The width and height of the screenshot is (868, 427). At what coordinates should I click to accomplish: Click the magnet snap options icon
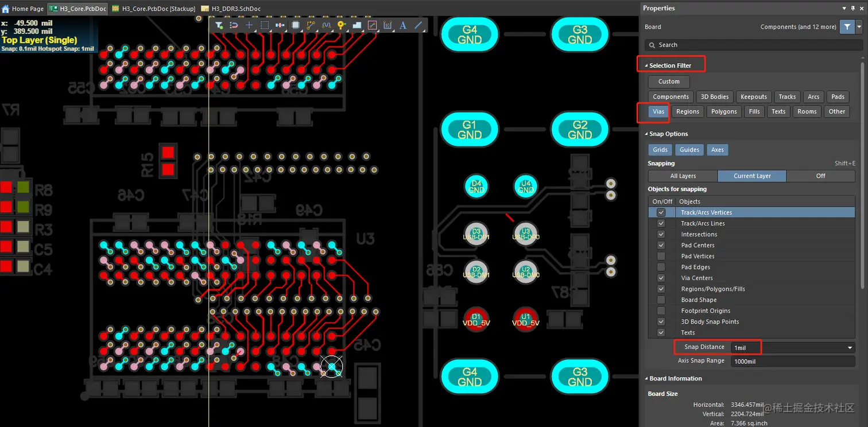click(234, 25)
